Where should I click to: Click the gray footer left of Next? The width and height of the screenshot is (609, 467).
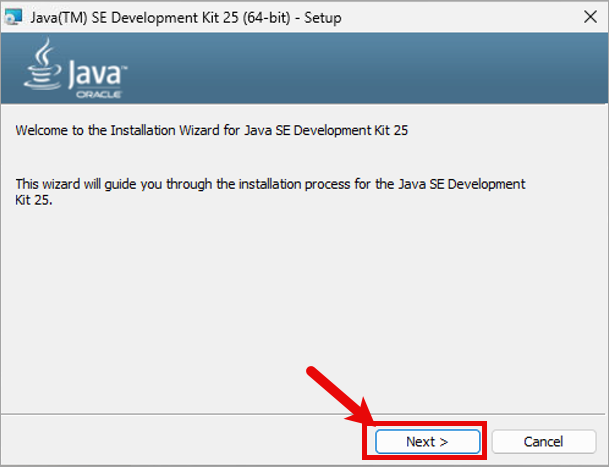point(150,441)
